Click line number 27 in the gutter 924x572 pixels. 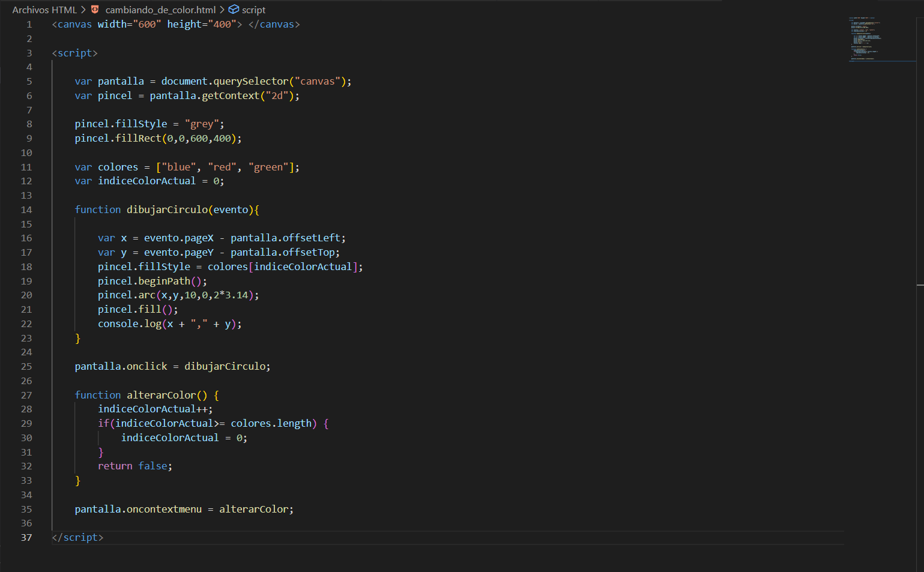pos(26,396)
